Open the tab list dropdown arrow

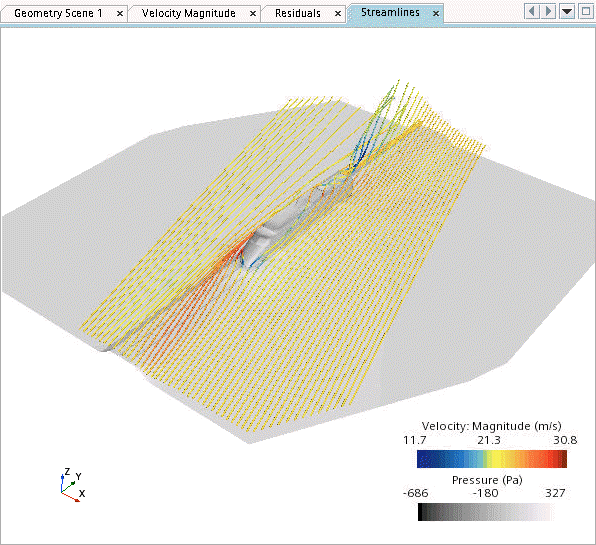[x=567, y=11]
